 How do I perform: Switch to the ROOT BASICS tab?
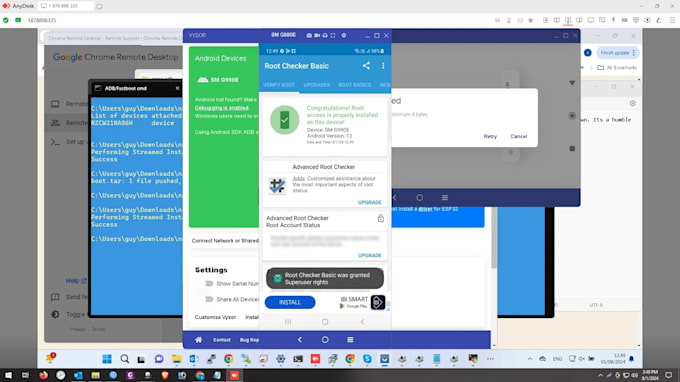(355, 85)
